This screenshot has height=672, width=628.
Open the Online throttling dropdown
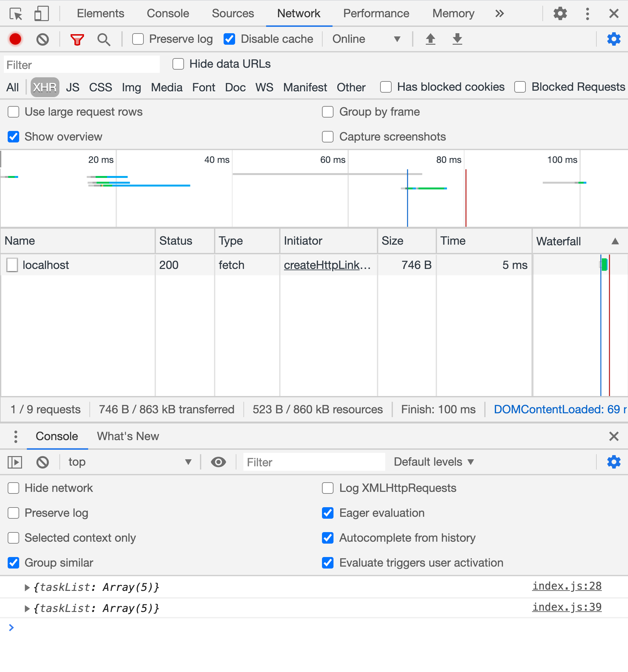click(367, 39)
